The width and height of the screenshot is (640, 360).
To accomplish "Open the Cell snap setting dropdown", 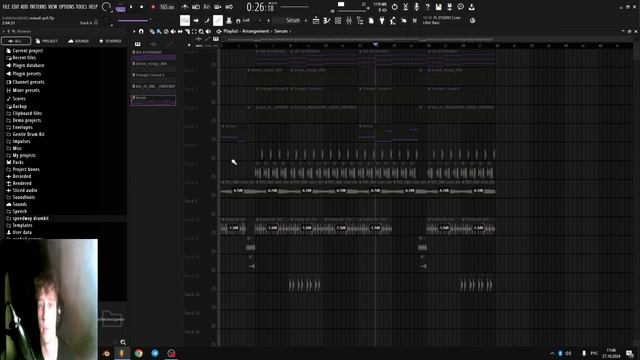I will (246, 20).
